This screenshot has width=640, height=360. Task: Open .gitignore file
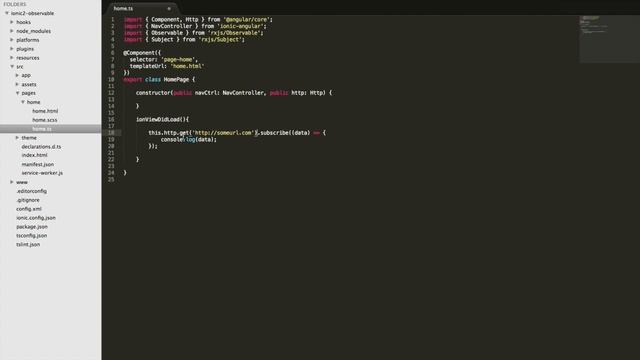[x=28, y=200]
